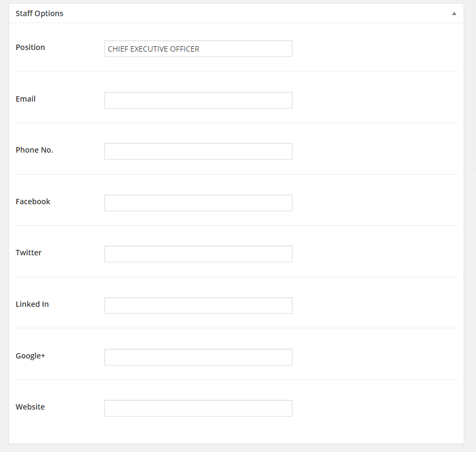The image size is (476, 452).
Task: Select the Phone No. input box
Action: [198, 152]
